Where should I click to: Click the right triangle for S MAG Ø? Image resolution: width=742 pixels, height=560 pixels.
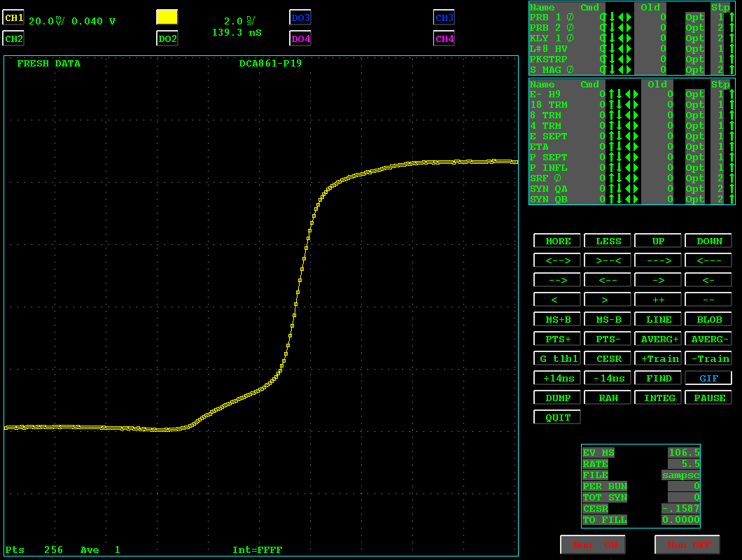(629, 69)
